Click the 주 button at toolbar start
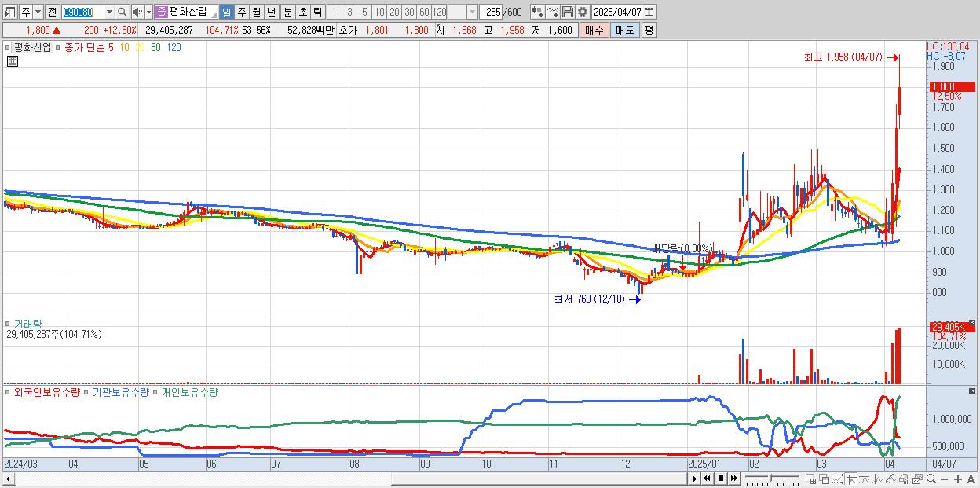Screen dimensions: 980x488 click(x=26, y=12)
